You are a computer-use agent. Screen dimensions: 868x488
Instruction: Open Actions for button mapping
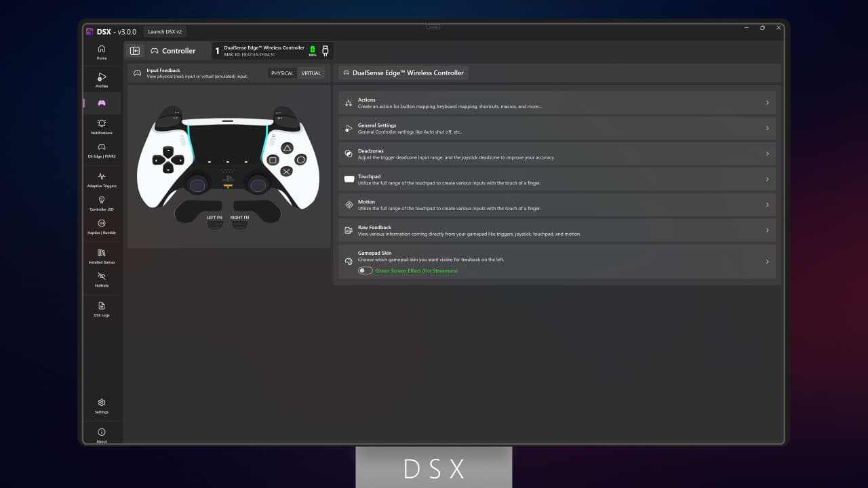click(x=556, y=102)
